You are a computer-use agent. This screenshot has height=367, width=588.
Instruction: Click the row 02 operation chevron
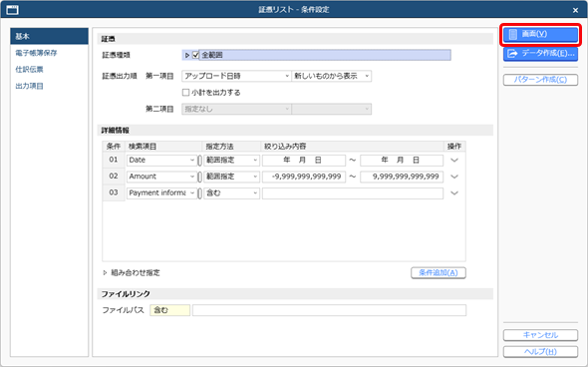point(454,177)
